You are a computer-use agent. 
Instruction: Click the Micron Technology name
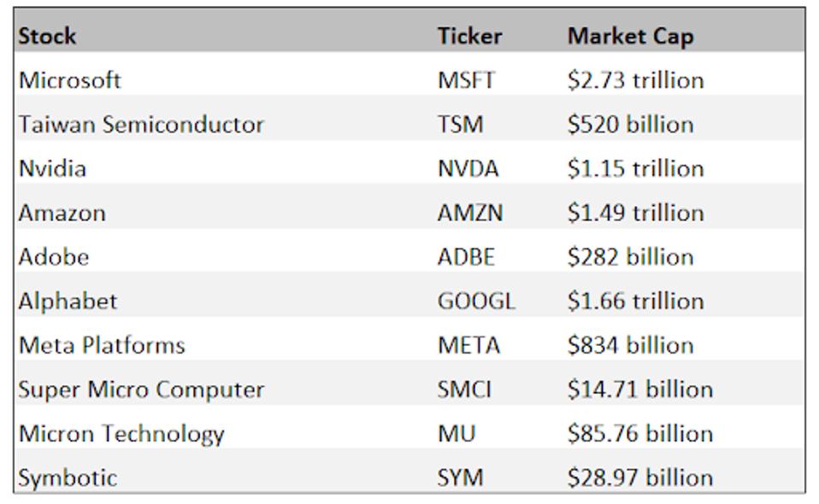pyautogui.click(x=121, y=434)
